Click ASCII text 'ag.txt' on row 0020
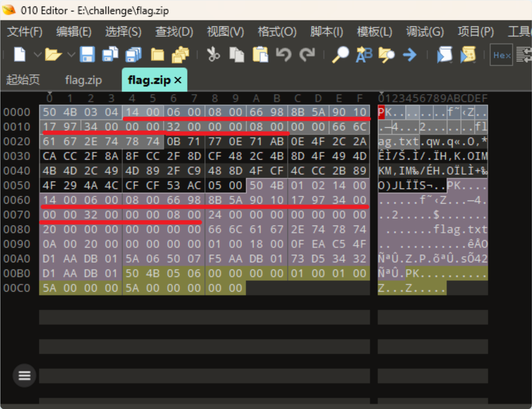Screen dimensions: 532x409 point(399,142)
